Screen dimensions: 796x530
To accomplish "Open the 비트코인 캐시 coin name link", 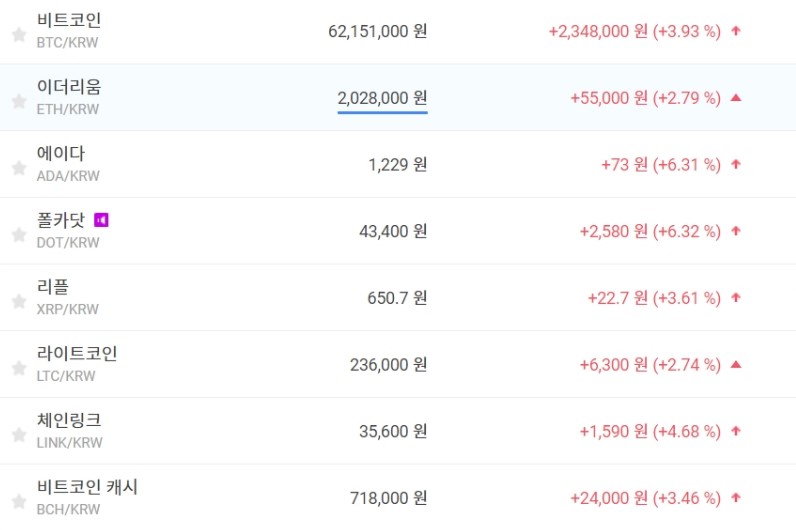I will (x=86, y=487).
